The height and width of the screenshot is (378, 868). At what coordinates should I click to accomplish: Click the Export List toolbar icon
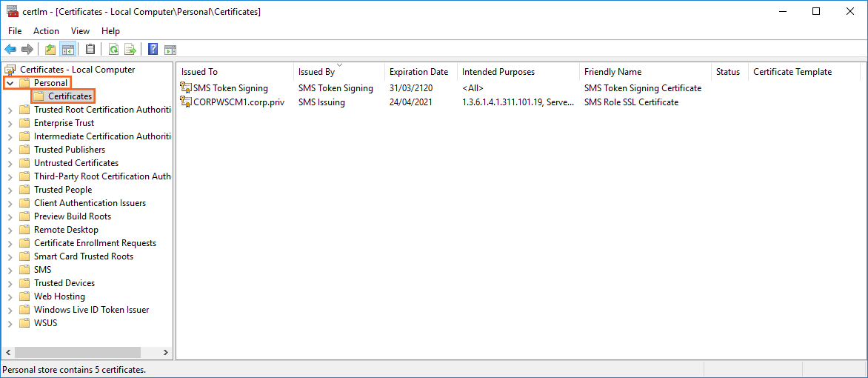point(130,50)
